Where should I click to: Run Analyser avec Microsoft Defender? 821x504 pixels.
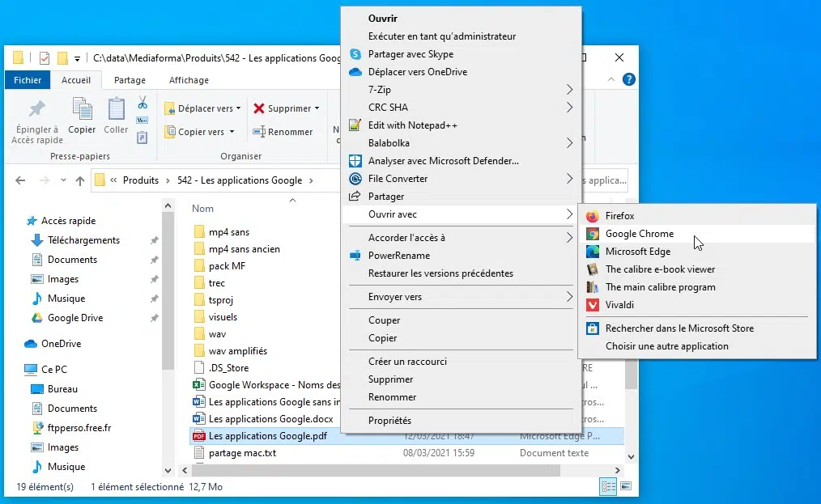coord(443,161)
